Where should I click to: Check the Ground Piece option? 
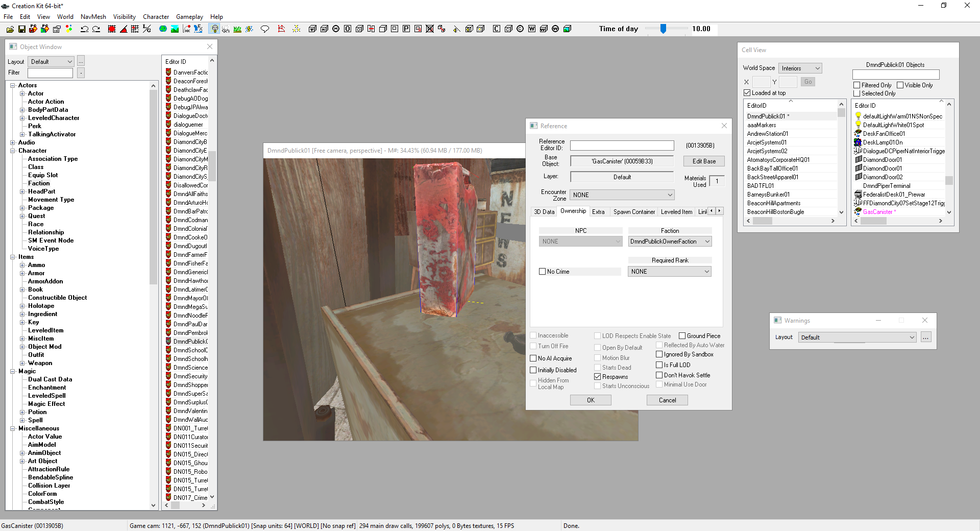(x=682, y=336)
